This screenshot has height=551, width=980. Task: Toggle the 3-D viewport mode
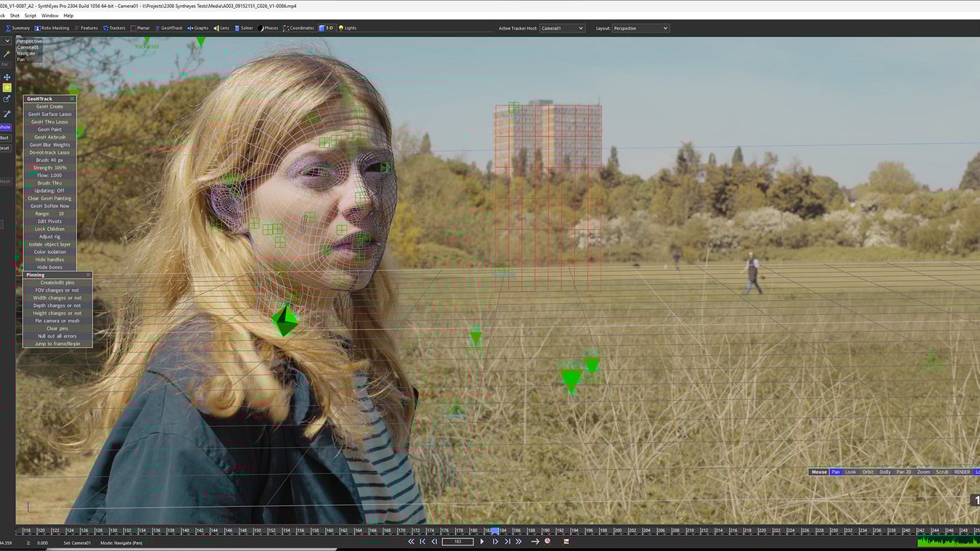click(324, 28)
